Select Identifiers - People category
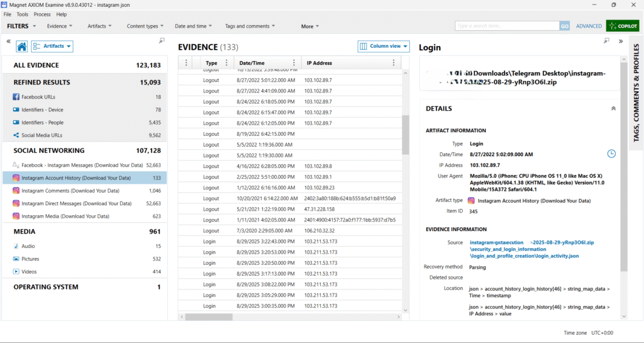644x343 pixels. click(85, 123)
